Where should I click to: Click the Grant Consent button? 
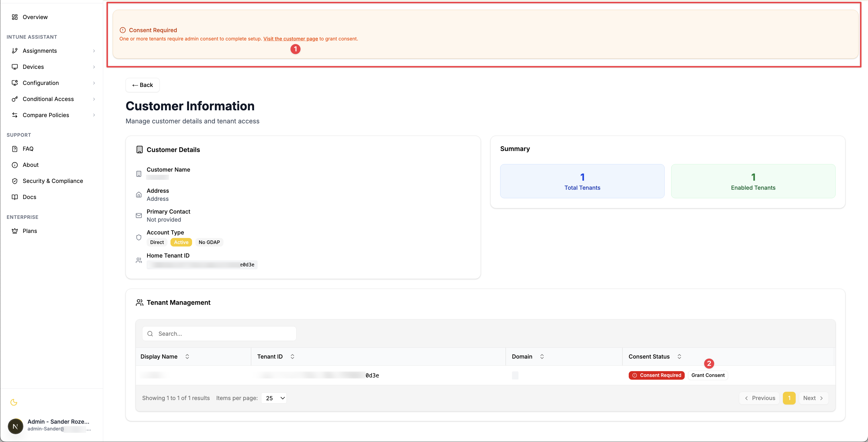pos(708,375)
